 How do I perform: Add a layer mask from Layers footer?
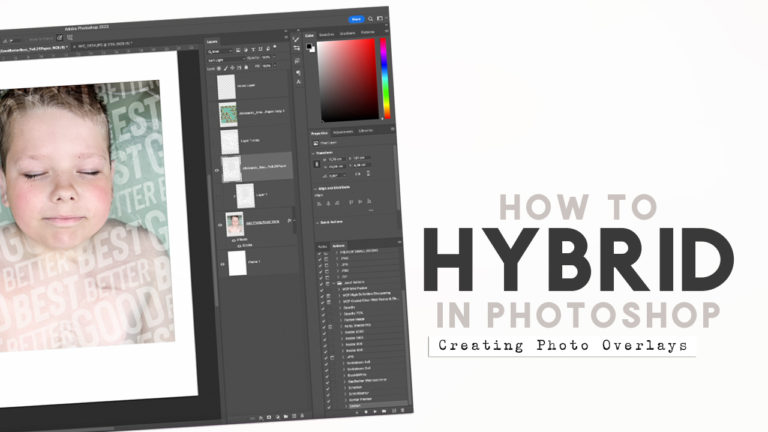pos(269,417)
